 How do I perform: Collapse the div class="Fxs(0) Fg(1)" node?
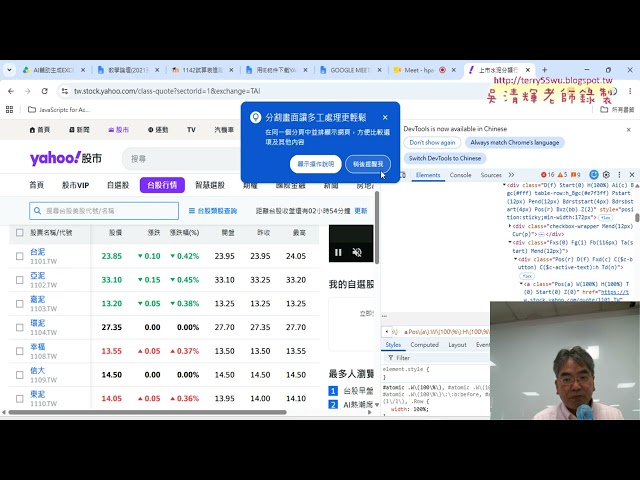pyautogui.click(x=510, y=242)
